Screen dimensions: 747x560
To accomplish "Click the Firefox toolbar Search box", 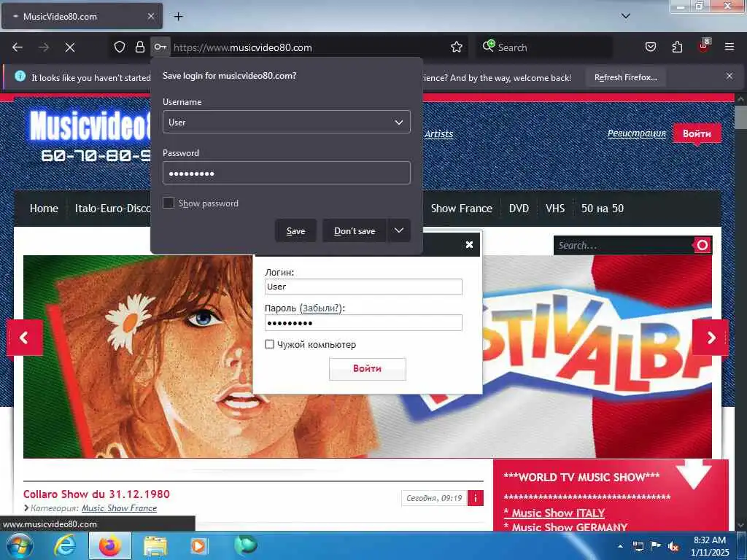I will click(544, 47).
